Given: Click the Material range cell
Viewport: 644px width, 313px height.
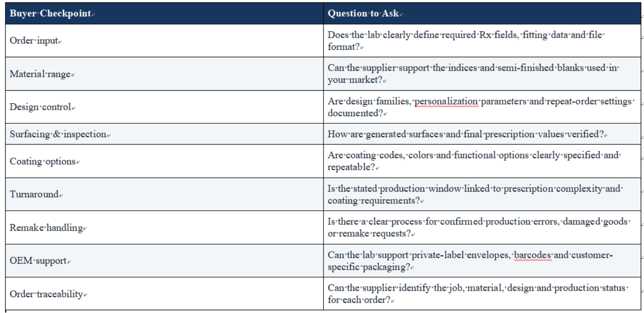Looking at the screenshot, I should click(x=164, y=74).
